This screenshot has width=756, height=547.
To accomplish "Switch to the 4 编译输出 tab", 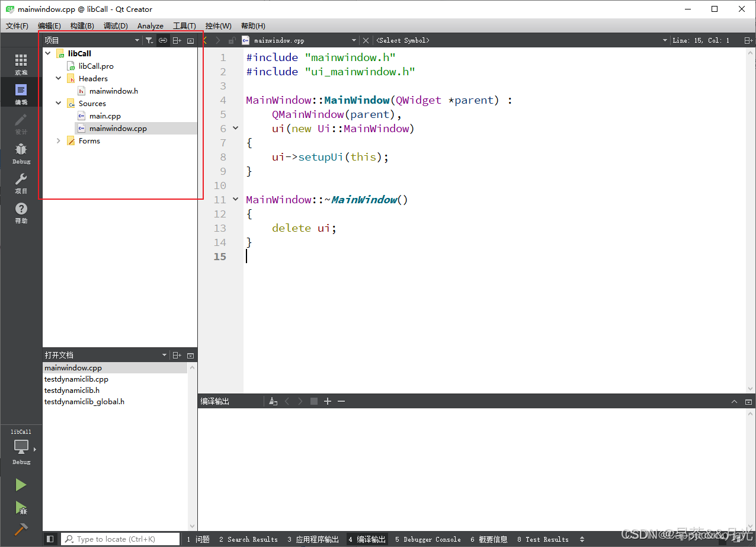I will click(x=367, y=539).
